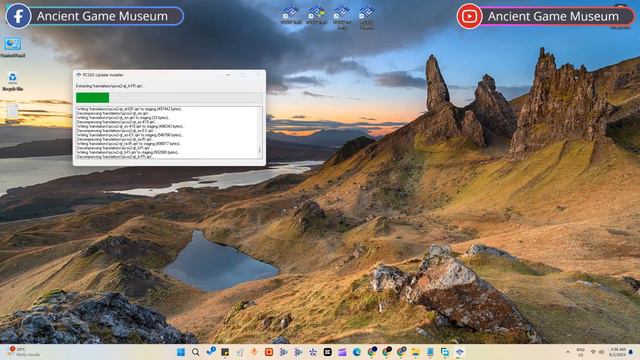Click log line "Writing ... pcsx2-qt_en.qm to staging (33 bytes)"
Viewport: 640px width, 360px height.
pos(122,118)
